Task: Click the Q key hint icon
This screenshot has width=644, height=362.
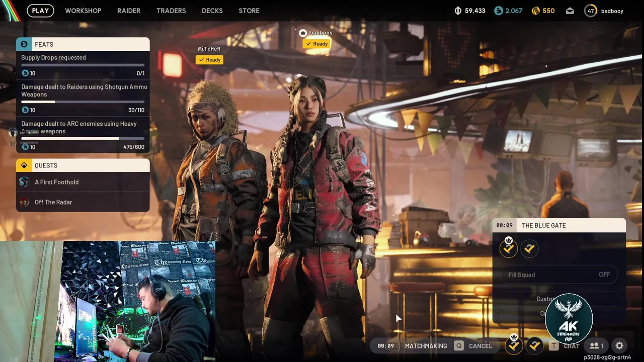Action: pyautogui.click(x=458, y=346)
